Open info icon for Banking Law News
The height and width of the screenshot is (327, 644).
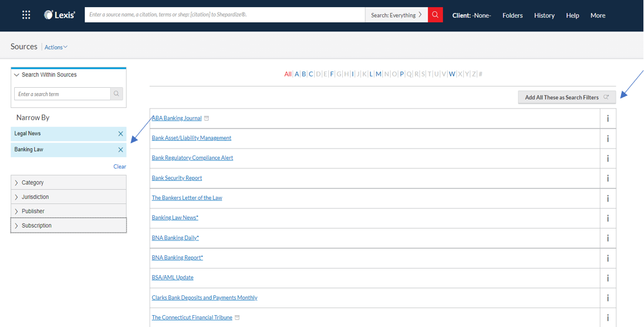point(608,218)
